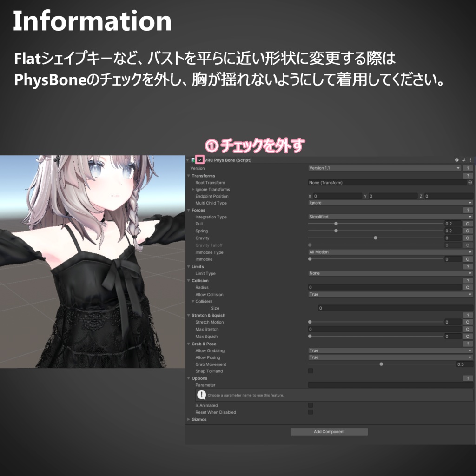Enable the Is Animated checkbox

click(310, 405)
